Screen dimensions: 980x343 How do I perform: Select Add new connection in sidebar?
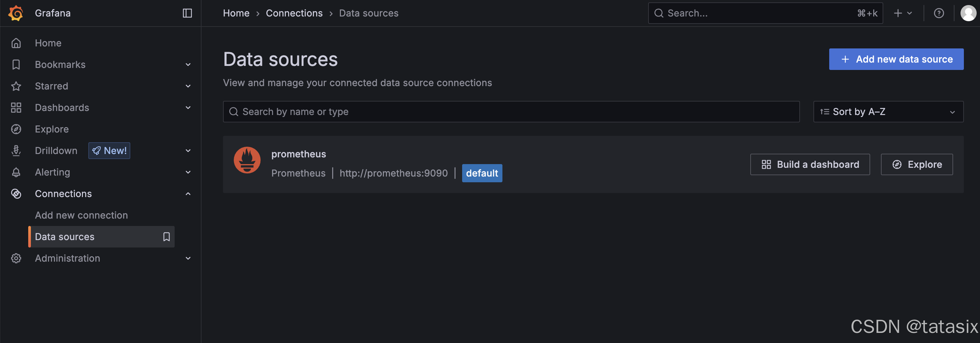[81, 215]
